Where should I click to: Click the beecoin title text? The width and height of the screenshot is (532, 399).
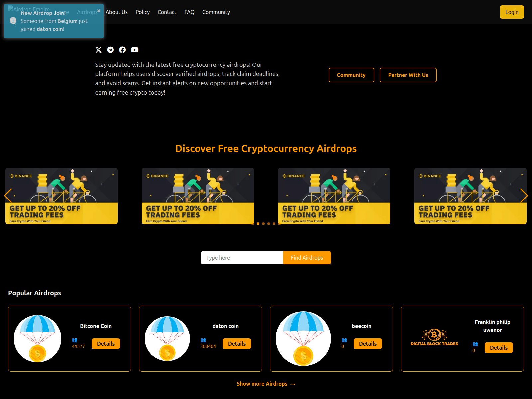[x=362, y=326]
